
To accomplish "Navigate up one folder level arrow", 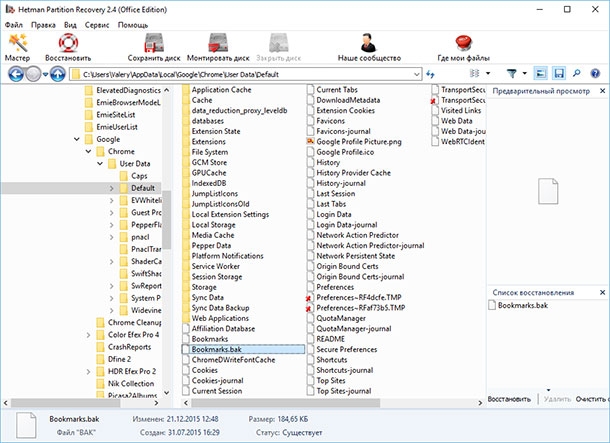I will pos(58,74).
